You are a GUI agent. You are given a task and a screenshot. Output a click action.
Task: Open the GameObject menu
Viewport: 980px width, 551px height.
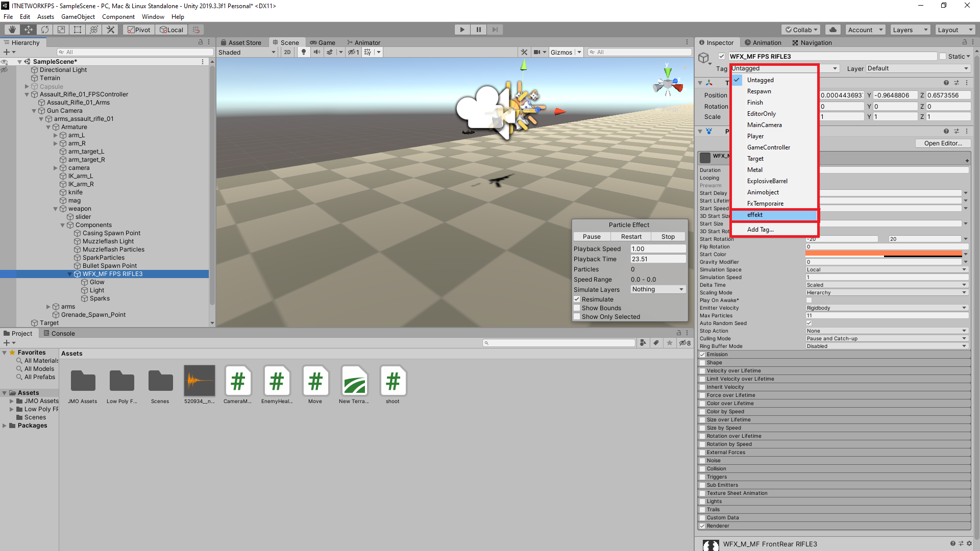click(x=78, y=17)
